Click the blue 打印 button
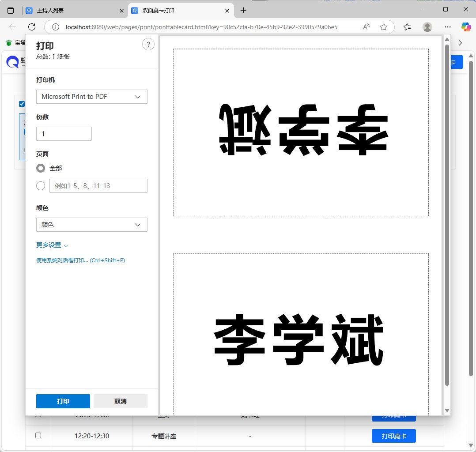Screen dimensions: 476x452 tap(63, 401)
